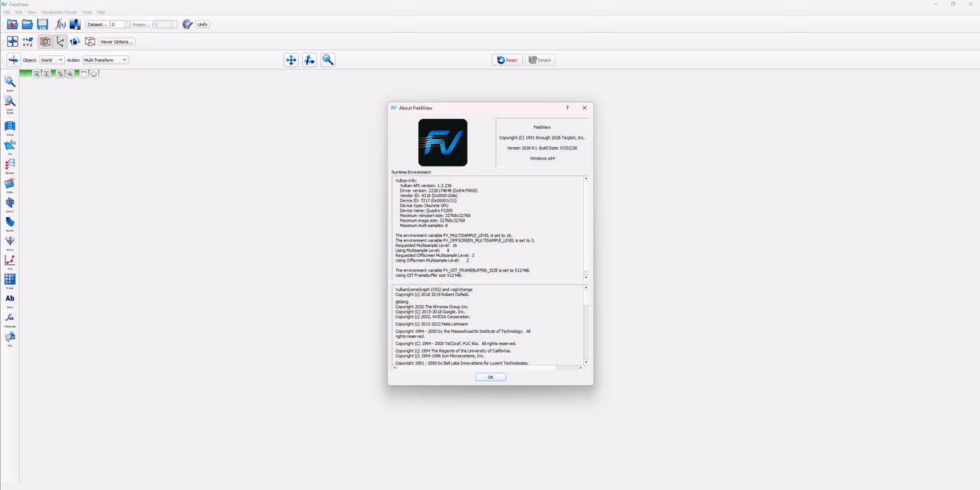Click the copyright list vertical scrollbar

click(586, 325)
